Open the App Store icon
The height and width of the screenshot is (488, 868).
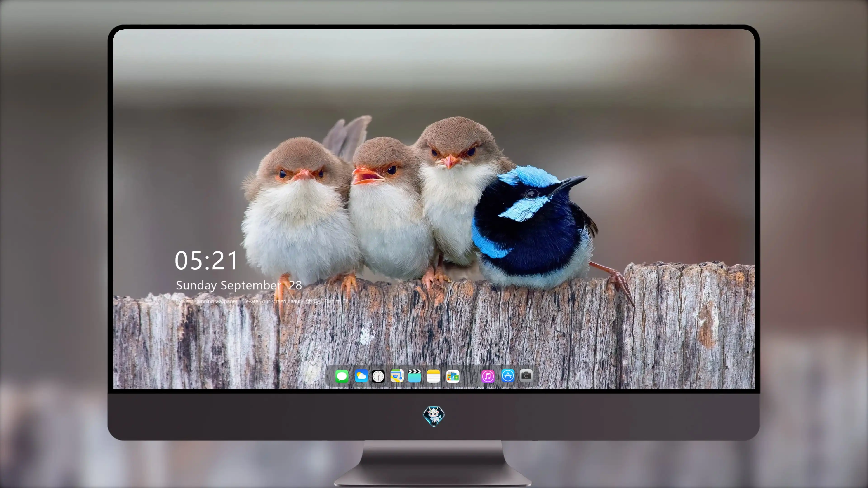point(508,375)
